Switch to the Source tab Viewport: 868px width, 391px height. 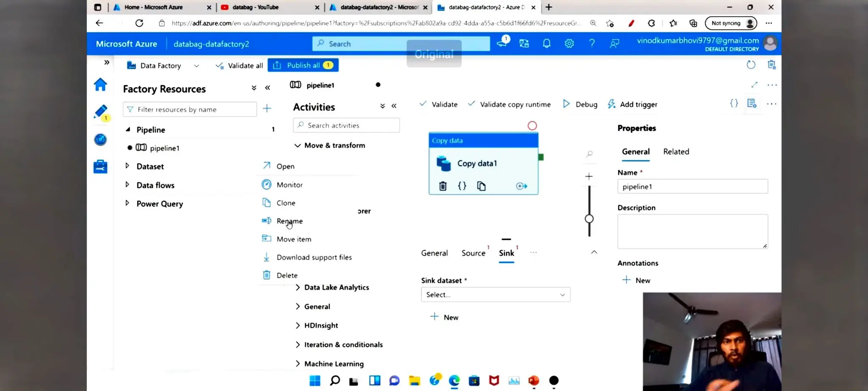[x=473, y=253]
